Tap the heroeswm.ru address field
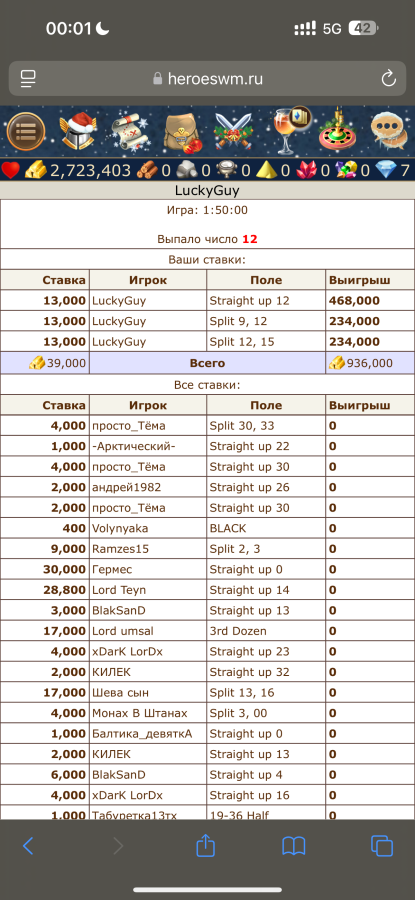415x900 pixels. coord(207,79)
